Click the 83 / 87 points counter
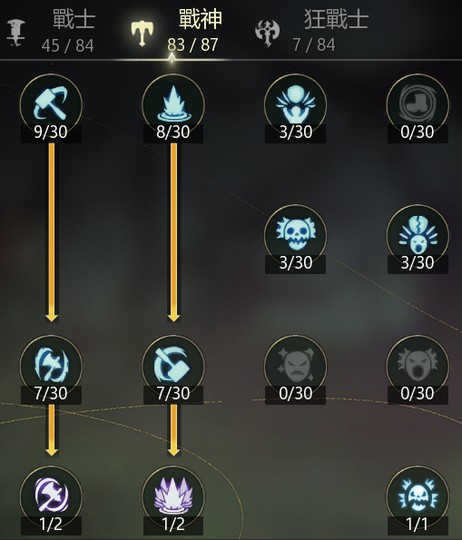 (x=193, y=45)
